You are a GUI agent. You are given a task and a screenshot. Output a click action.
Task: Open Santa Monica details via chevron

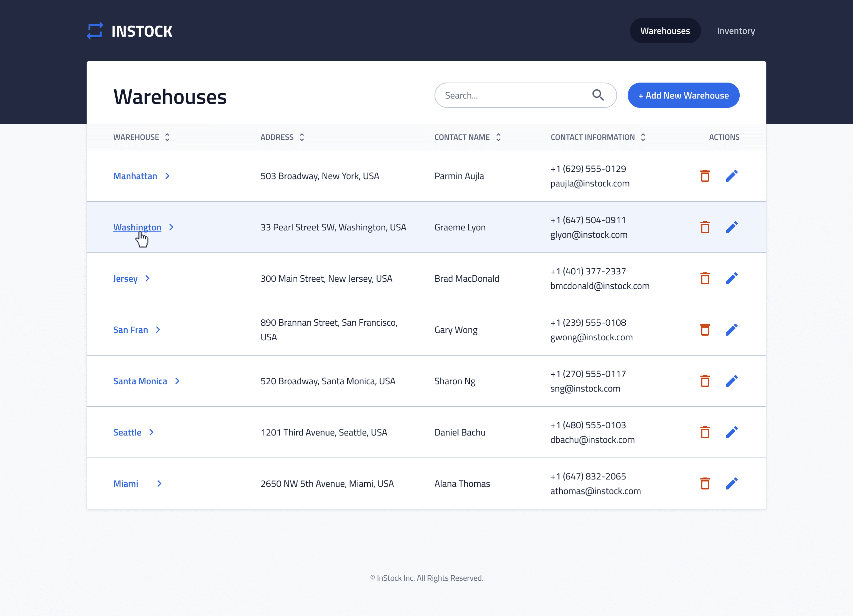point(177,381)
